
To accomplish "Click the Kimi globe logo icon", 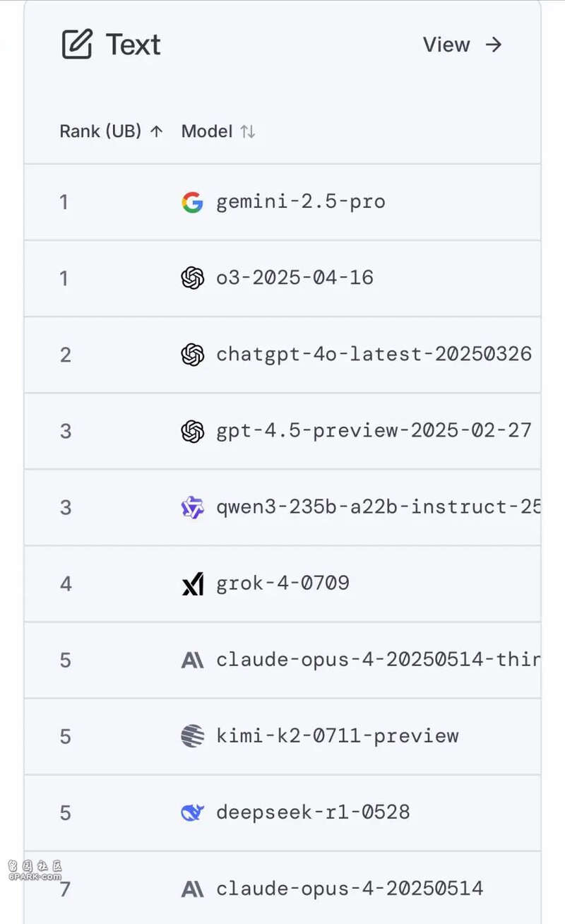I will click(192, 736).
